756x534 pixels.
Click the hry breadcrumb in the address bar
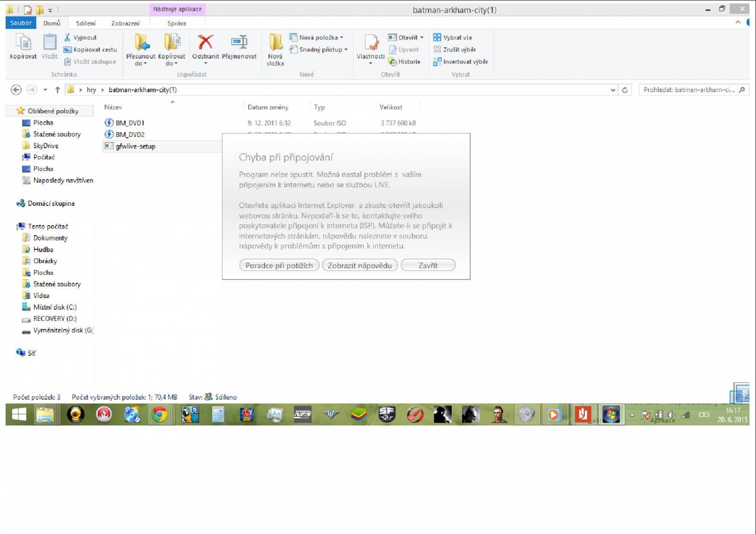91,90
